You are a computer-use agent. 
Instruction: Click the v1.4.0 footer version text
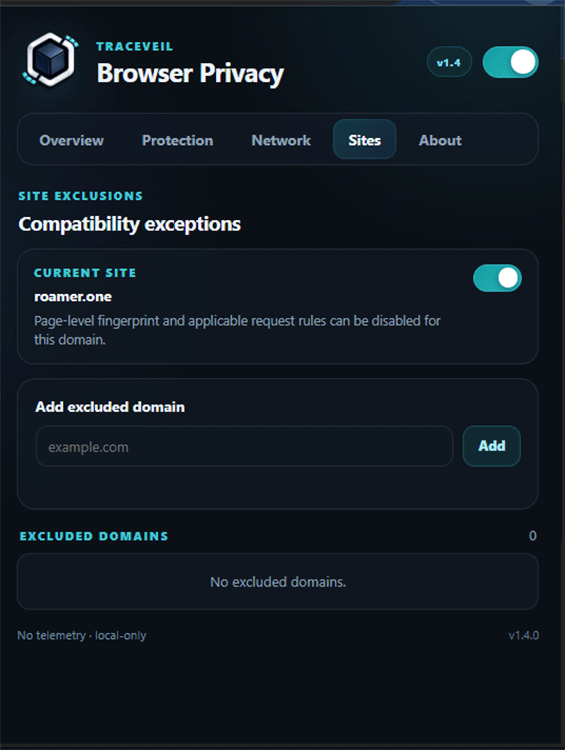[523, 635]
